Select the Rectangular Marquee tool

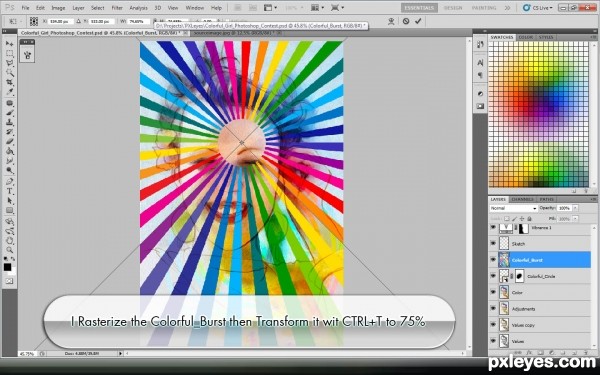coord(9,54)
